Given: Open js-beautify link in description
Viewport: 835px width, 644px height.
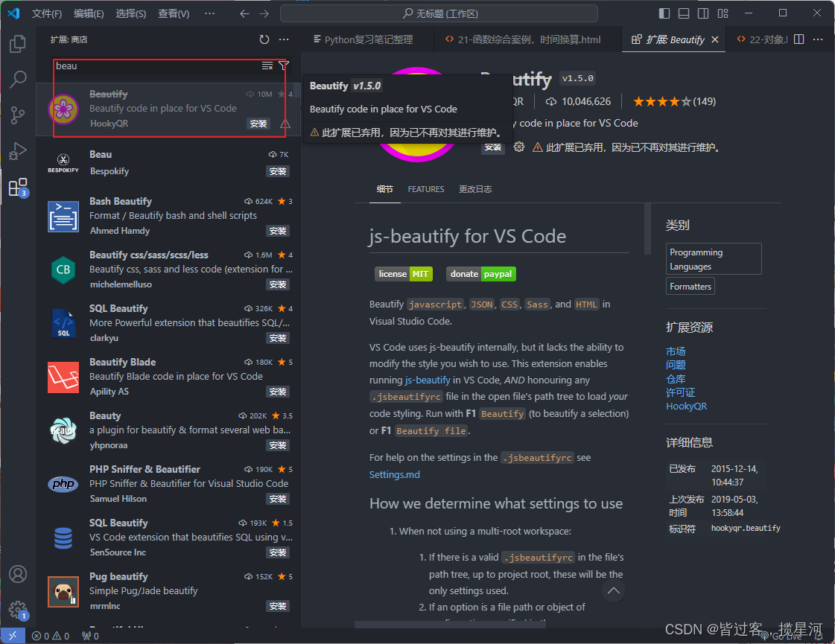Looking at the screenshot, I should coord(428,380).
